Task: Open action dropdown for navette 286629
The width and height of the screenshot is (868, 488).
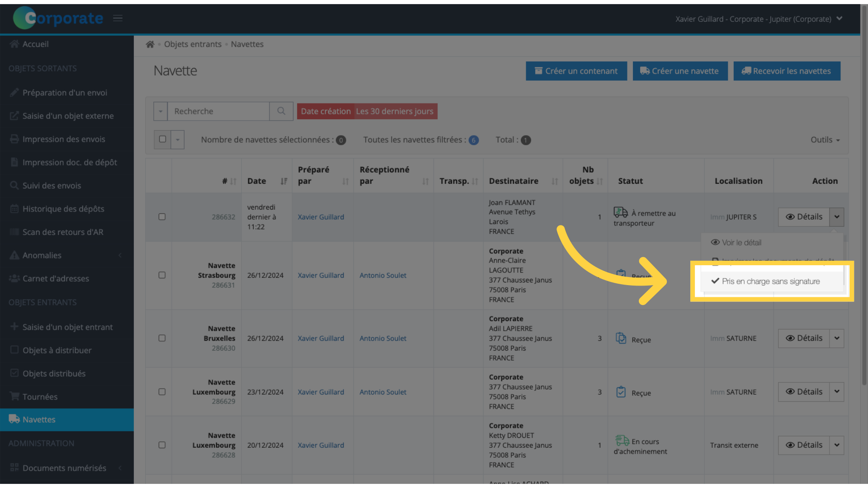Action: (837, 392)
